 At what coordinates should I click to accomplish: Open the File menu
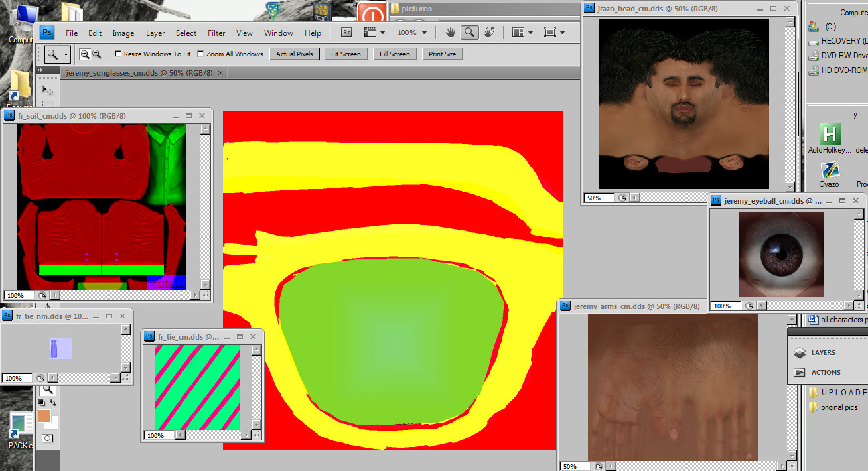coord(72,33)
